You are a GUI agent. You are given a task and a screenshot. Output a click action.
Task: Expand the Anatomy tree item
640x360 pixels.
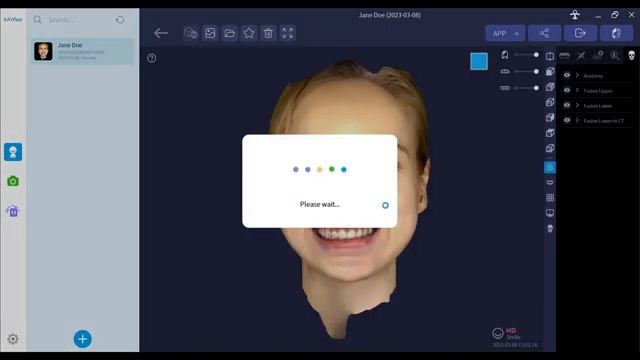click(x=578, y=76)
